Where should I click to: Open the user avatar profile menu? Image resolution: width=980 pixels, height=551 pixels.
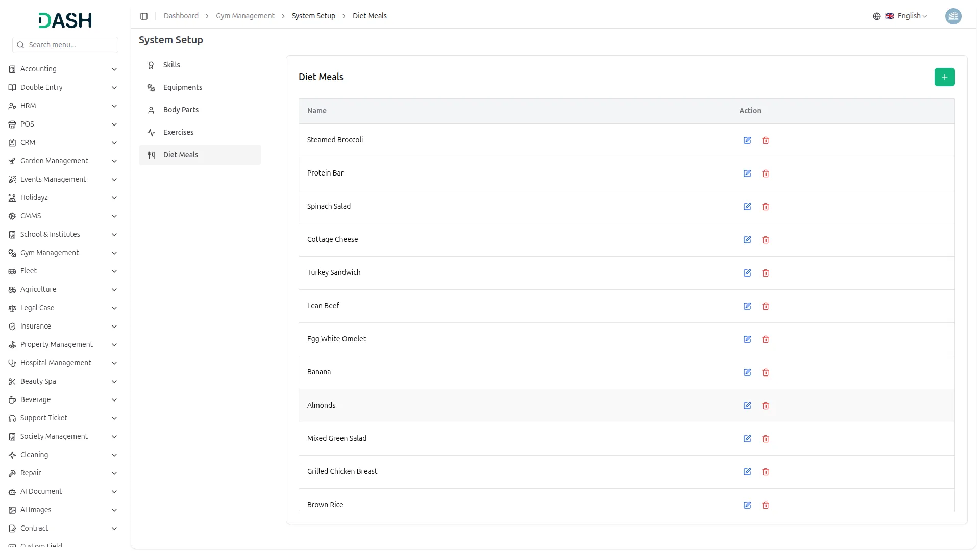tap(953, 16)
